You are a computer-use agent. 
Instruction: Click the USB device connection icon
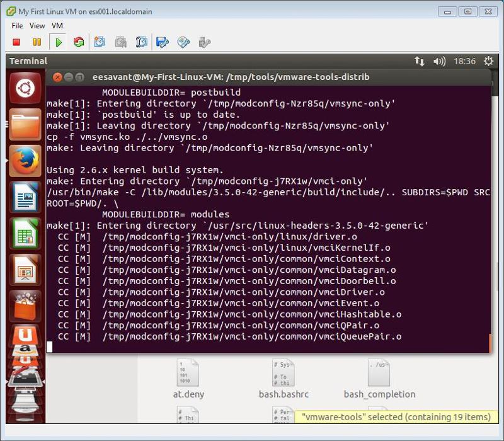[204, 42]
